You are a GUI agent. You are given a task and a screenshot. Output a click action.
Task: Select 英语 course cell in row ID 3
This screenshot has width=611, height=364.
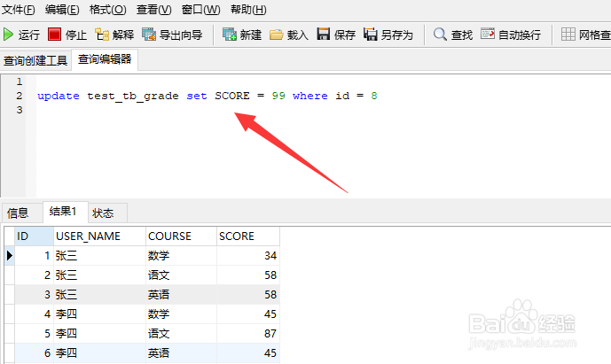coord(181,294)
